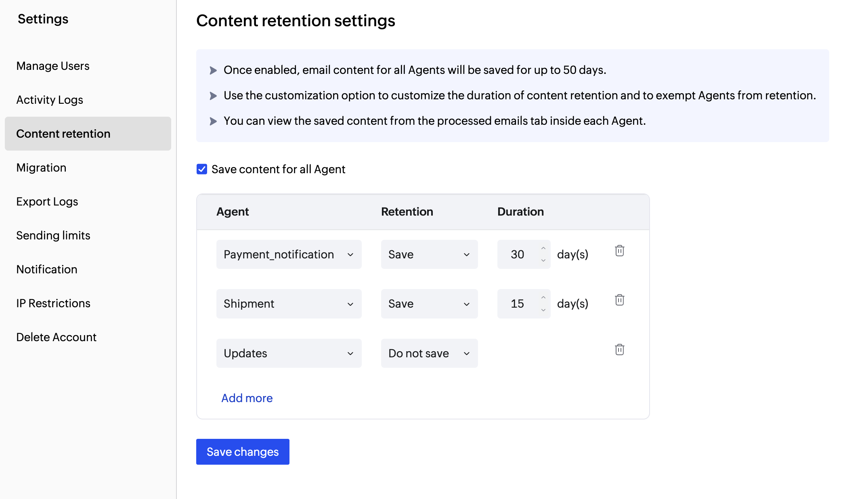The image size is (868, 499).
Task: Open the Do not save dropdown for Updates
Action: tap(429, 353)
